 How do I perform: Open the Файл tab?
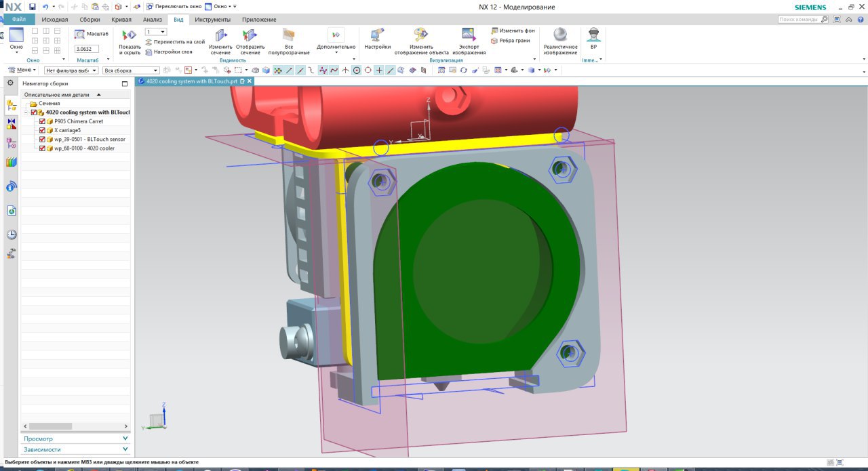coord(18,20)
